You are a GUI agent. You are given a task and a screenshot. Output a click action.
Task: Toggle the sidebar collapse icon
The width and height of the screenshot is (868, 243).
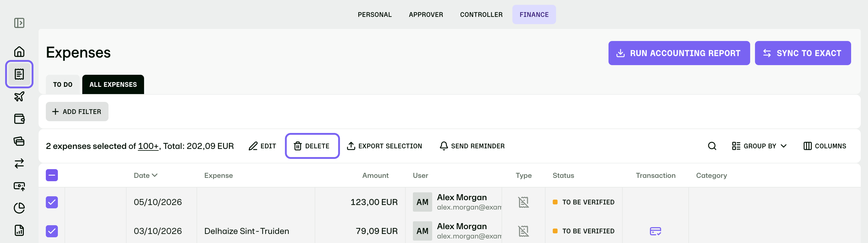pos(19,23)
